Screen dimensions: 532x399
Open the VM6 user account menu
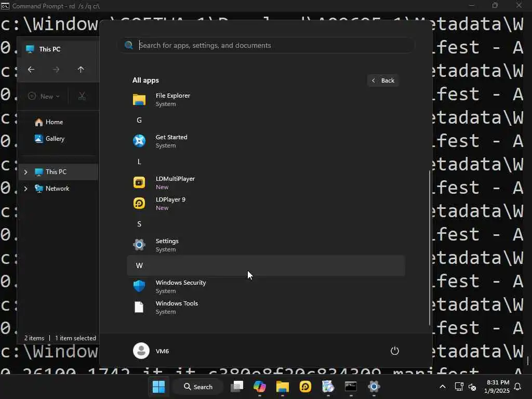(151, 351)
